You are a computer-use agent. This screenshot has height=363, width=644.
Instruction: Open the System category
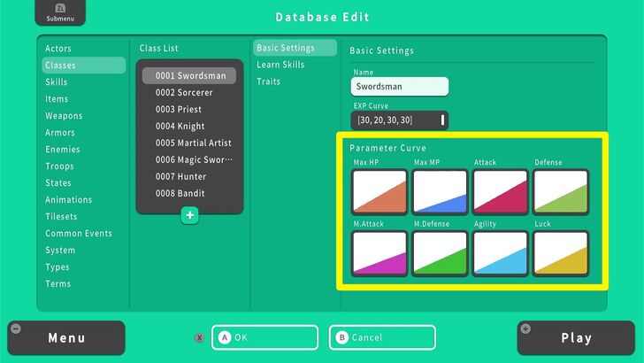click(x=60, y=251)
